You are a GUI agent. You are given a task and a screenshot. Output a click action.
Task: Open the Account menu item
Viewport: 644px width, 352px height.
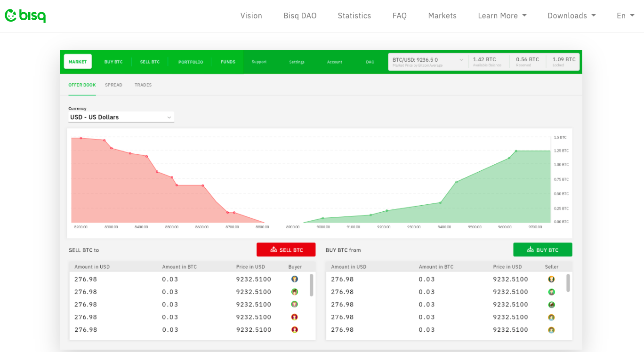(x=335, y=62)
